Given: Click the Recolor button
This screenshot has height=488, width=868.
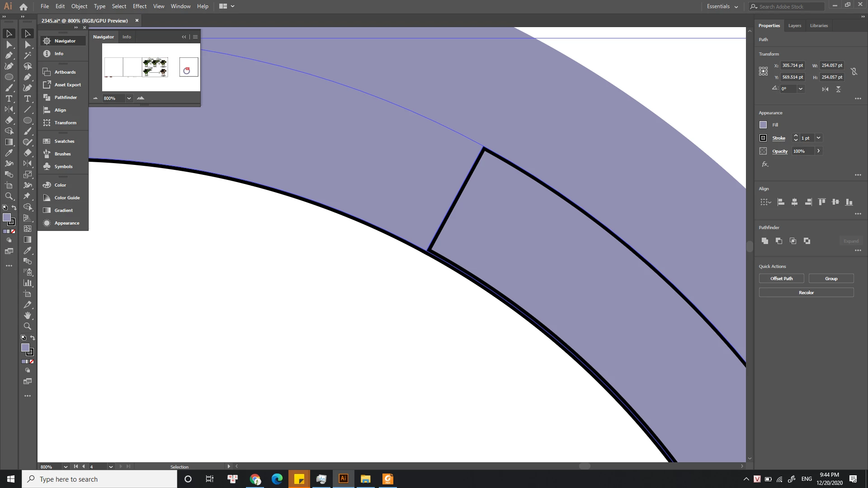Looking at the screenshot, I should tap(806, 292).
